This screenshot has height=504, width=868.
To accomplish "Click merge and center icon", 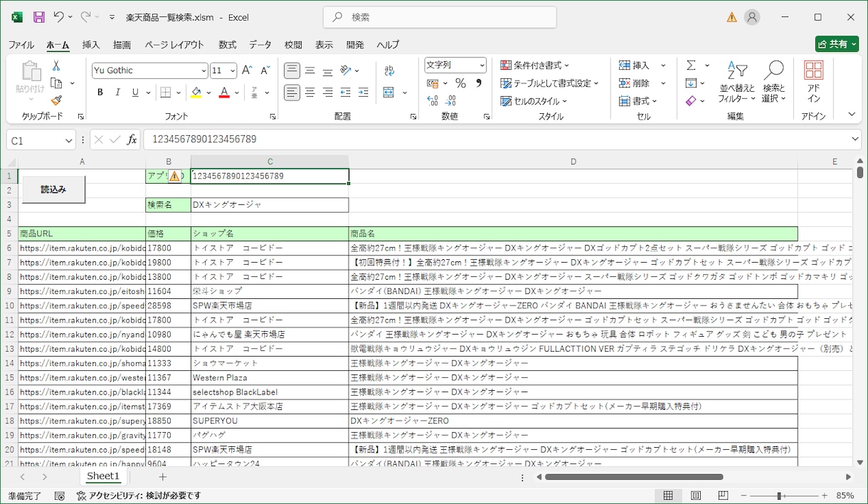I will 388,93.
